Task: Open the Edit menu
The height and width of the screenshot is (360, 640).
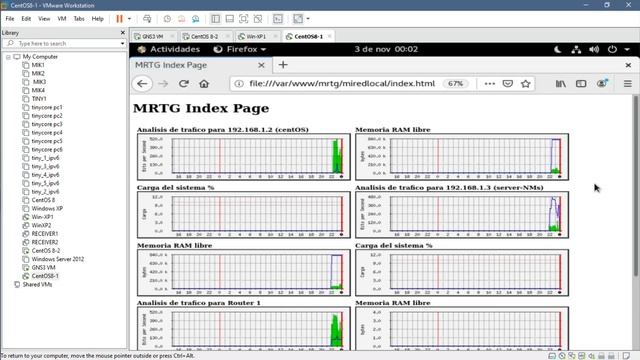Action: point(26,19)
